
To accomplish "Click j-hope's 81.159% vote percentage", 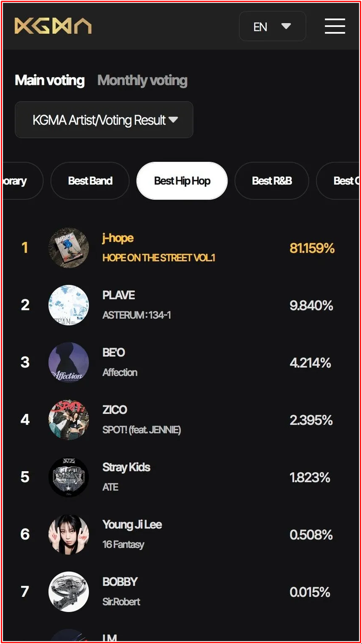I will 312,248.
